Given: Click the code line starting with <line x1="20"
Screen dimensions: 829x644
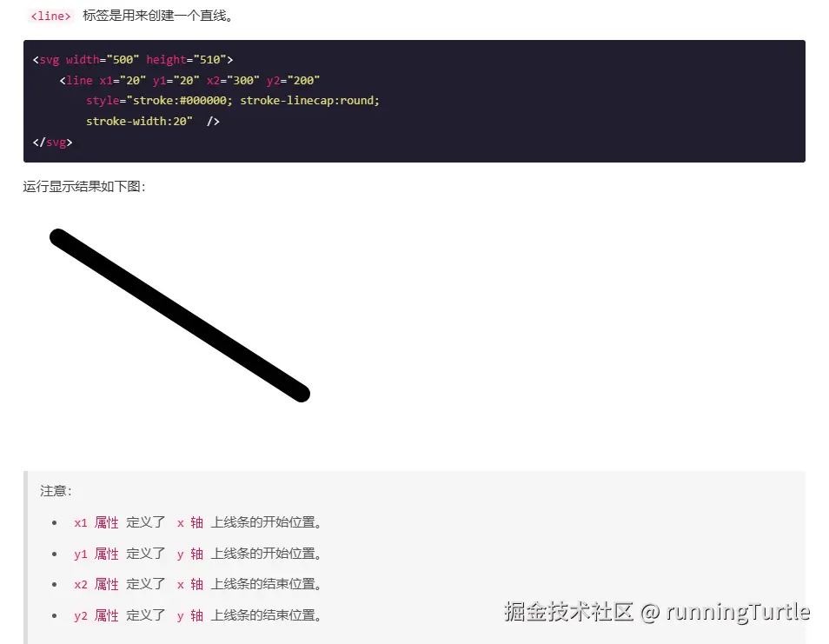Looking at the screenshot, I should point(189,80).
